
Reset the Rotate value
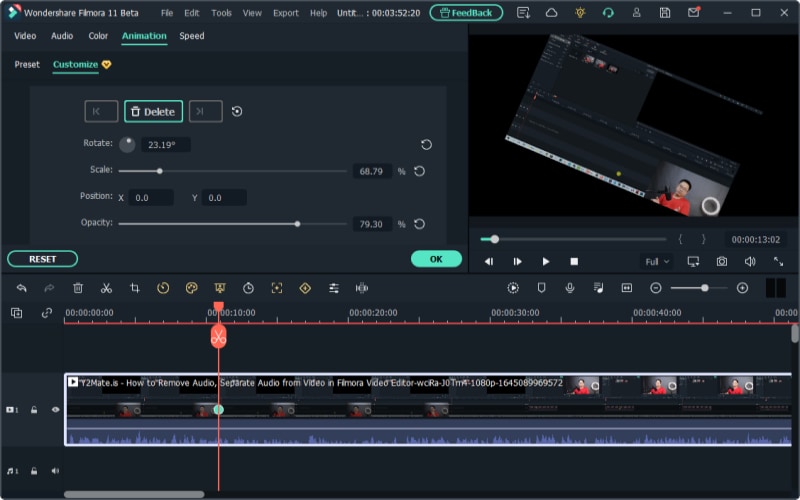coord(426,144)
